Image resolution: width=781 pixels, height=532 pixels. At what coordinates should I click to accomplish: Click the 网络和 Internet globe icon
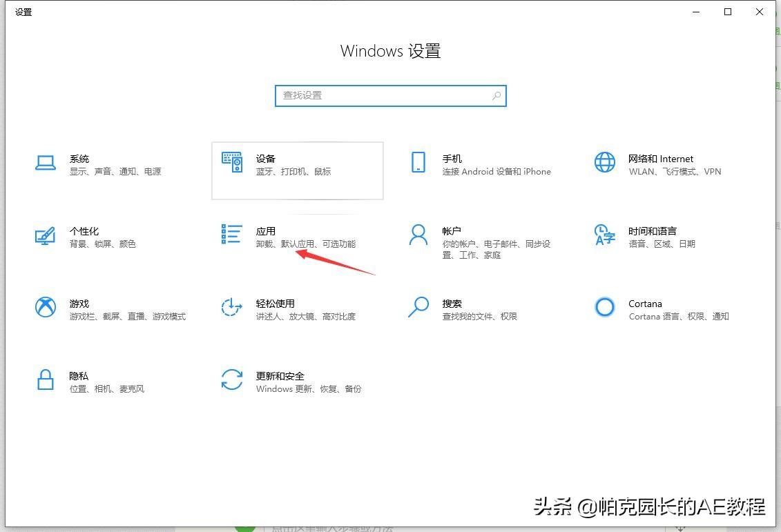click(605, 162)
